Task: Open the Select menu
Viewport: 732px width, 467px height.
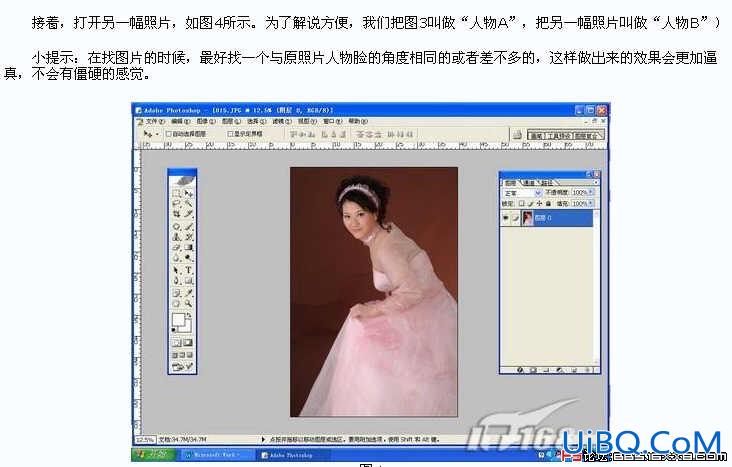Action: pyautogui.click(x=256, y=121)
